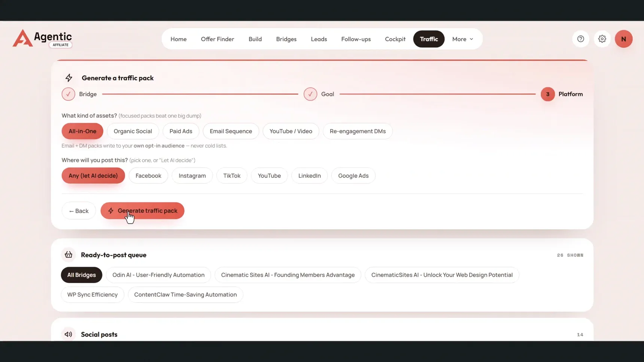Viewport: 644px width, 362px height.
Task: Select Instagram as the platform
Action: pos(192,176)
